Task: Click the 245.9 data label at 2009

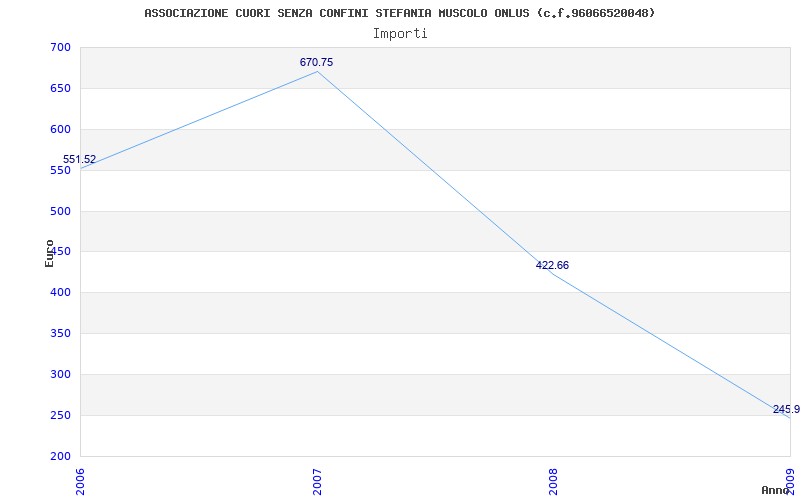Action: pyautogui.click(x=786, y=409)
